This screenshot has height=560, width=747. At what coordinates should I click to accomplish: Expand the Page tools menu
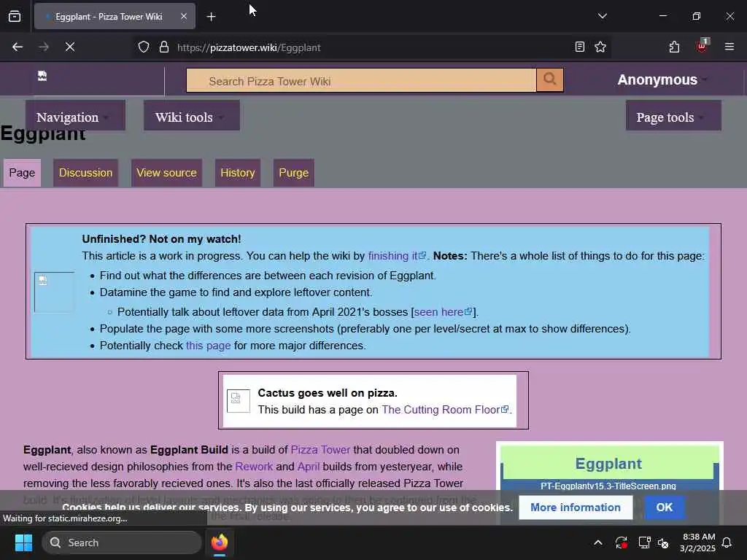(673, 116)
